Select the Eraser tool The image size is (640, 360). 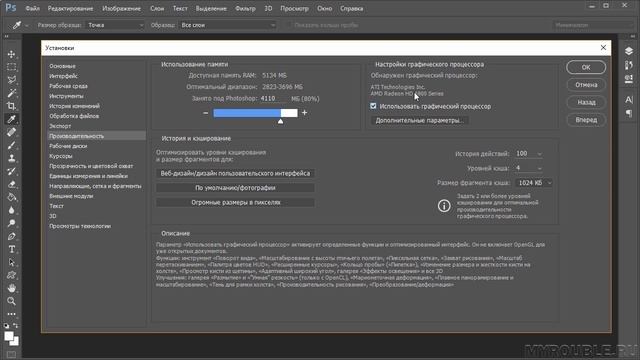pos(11,184)
